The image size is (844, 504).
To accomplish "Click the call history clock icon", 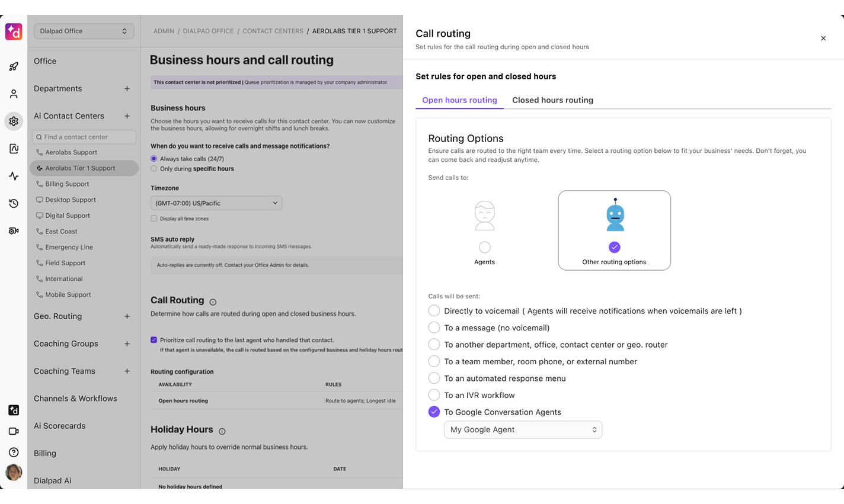I will click(x=13, y=203).
